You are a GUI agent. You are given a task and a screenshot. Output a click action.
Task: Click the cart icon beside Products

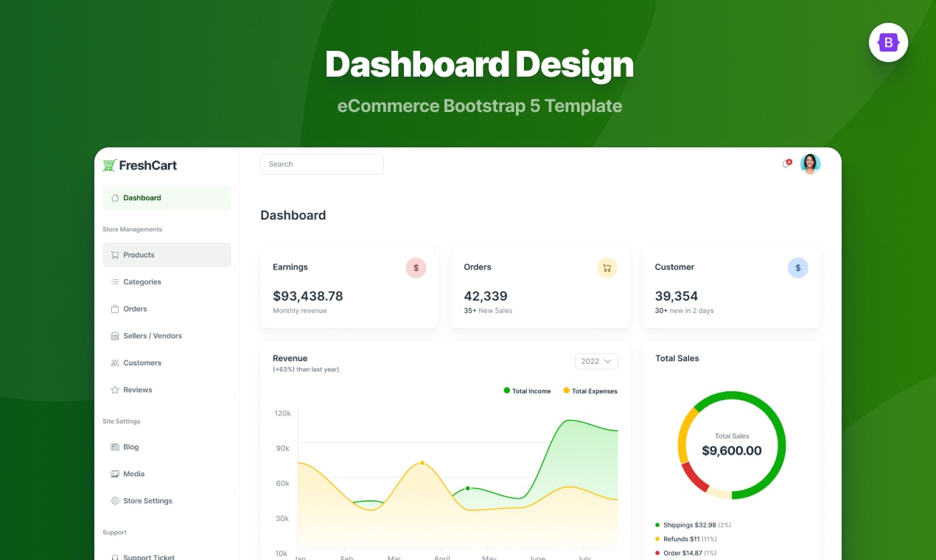[x=115, y=255]
